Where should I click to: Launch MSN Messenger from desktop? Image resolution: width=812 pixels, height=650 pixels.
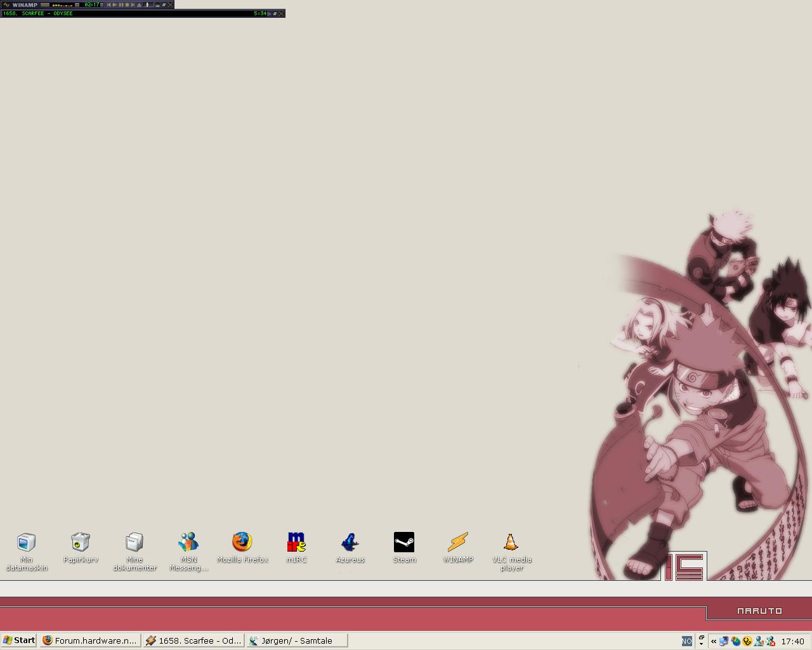[188, 551]
